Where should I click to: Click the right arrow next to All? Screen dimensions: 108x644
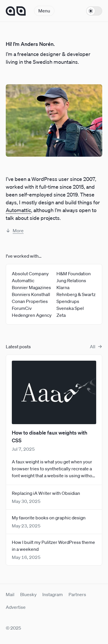coord(100,347)
